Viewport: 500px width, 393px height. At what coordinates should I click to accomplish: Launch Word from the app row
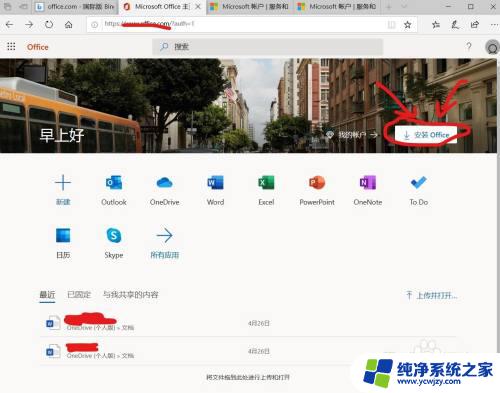point(215,183)
